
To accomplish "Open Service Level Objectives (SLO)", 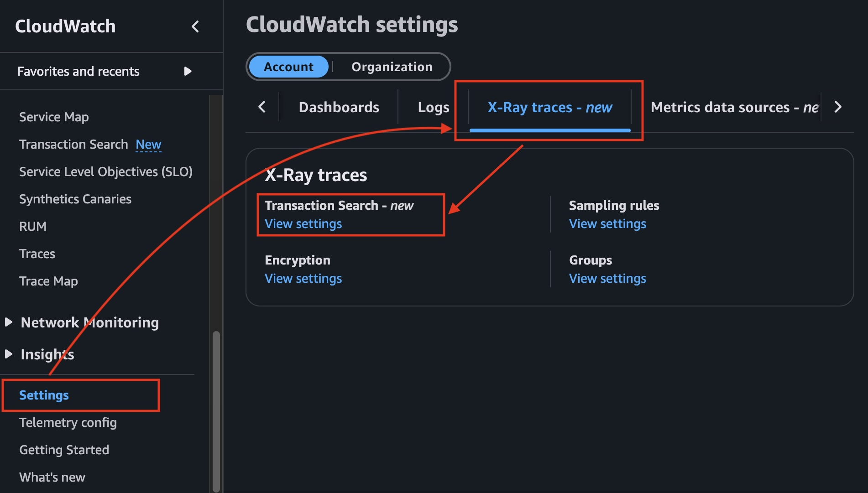I will (x=106, y=171).
